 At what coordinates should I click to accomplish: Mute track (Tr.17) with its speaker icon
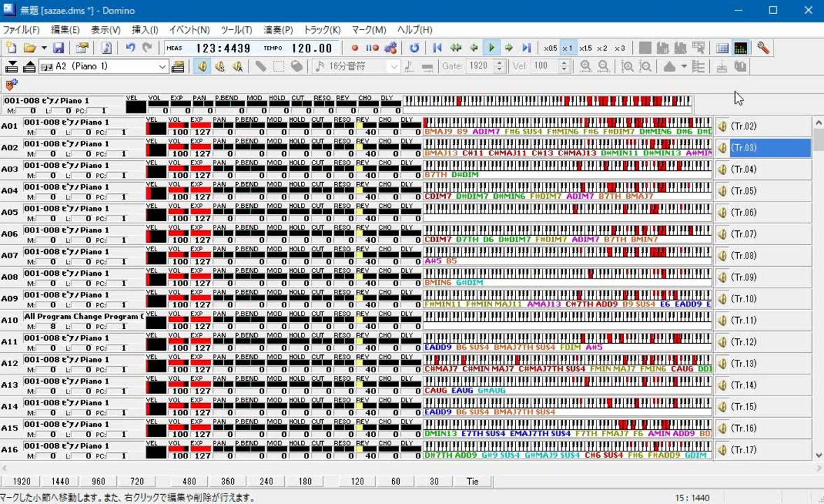click(x=722, y=450)
